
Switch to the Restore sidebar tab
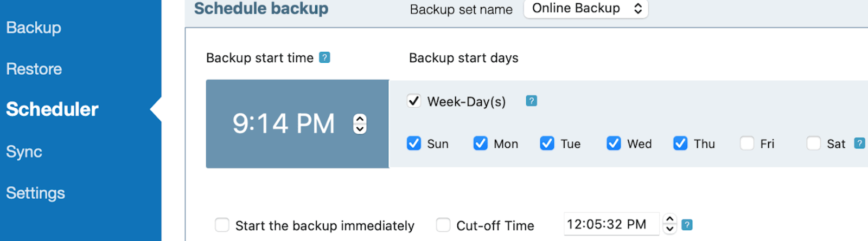pyautogui.click(x=34, y=69)
